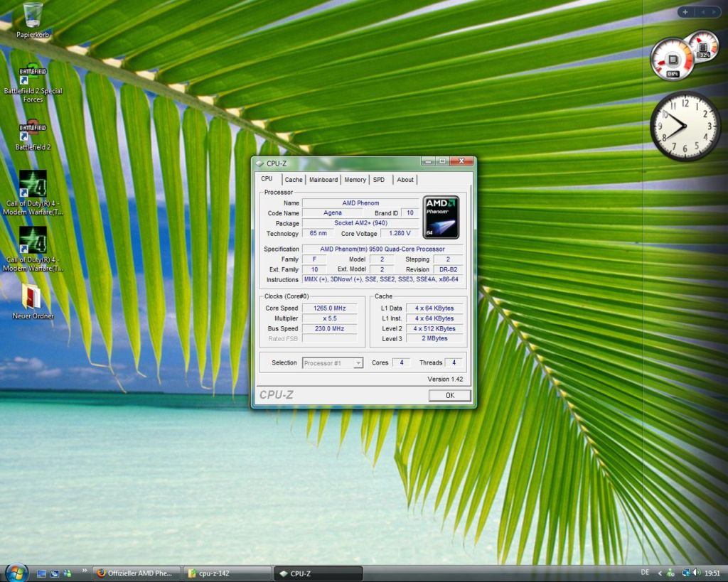Click the Name field showing AMD Phenom
728x582 pixels.
[x=360, y=203]
